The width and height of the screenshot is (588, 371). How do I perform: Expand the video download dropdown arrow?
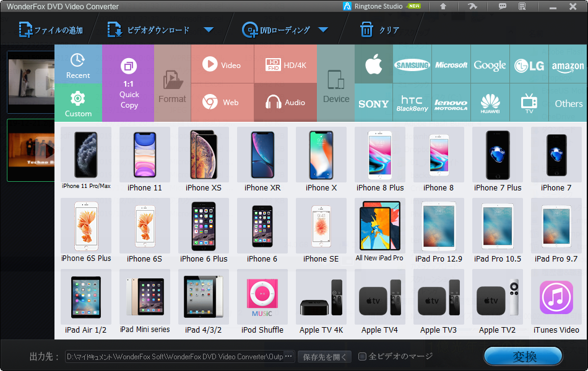tap(209, 30)
